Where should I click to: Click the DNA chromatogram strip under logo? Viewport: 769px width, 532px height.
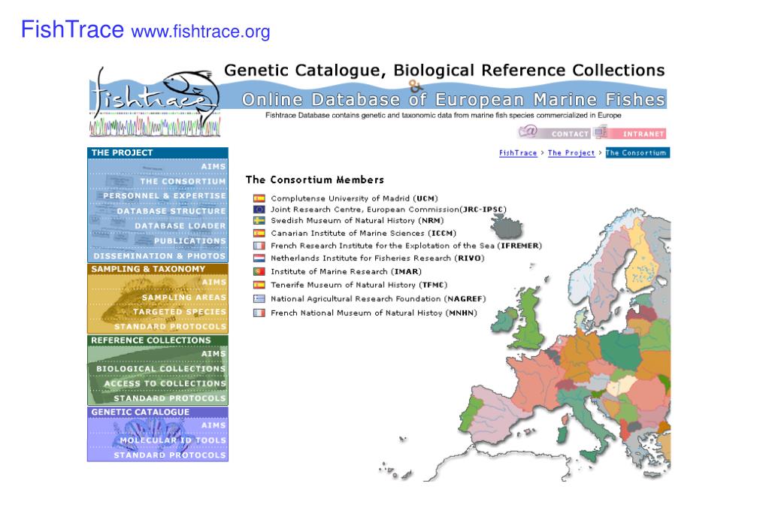click(155, 126)
